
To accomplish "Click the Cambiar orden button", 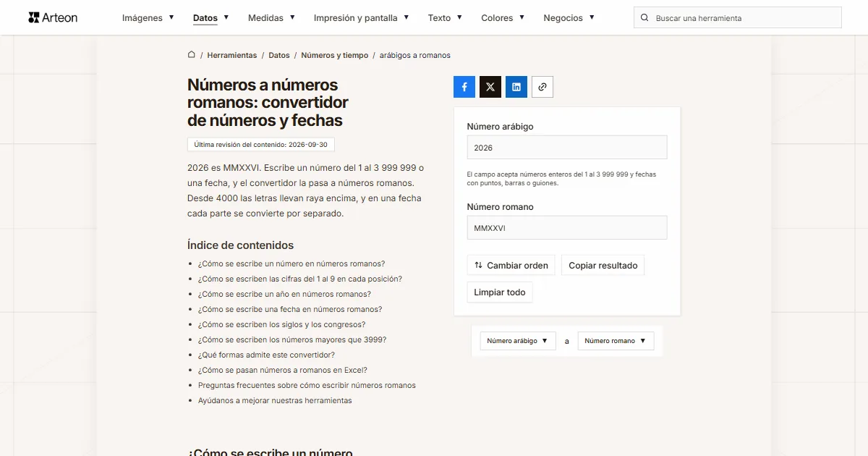I will pyautogui.click(x=511, y=266).
